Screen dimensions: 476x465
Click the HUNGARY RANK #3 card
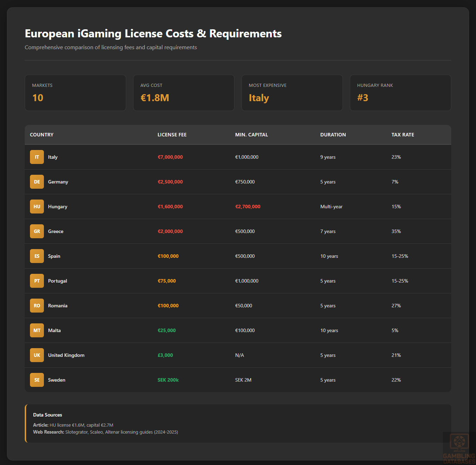(x=400, y=93)
